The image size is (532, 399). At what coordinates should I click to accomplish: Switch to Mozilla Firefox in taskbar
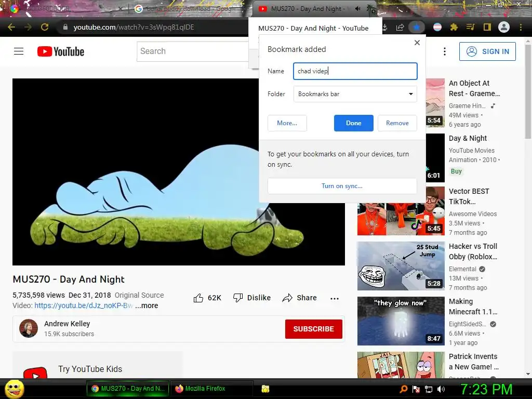[211, 389]
